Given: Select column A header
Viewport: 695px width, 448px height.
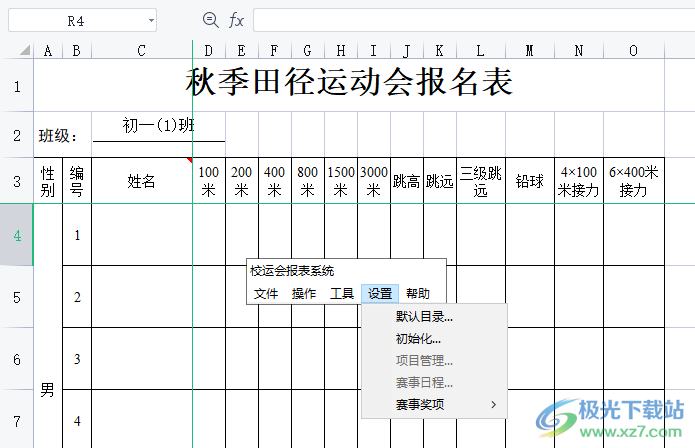Looking at the screenshot, I should (48, 51).
